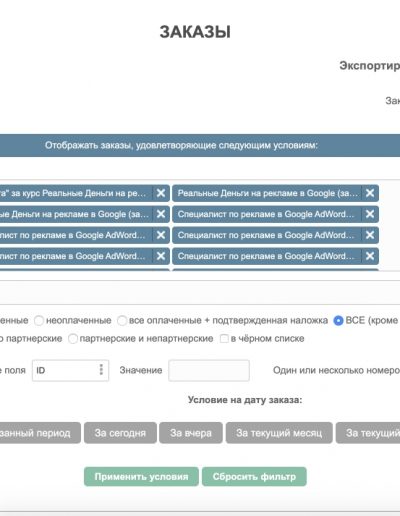Select the "неоплаченные" radio option
The image size is (400, 516).
(x=39, y=321)
